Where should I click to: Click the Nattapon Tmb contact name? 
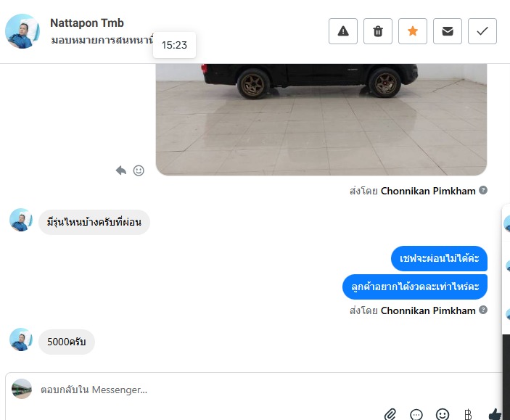pos(87,23)
